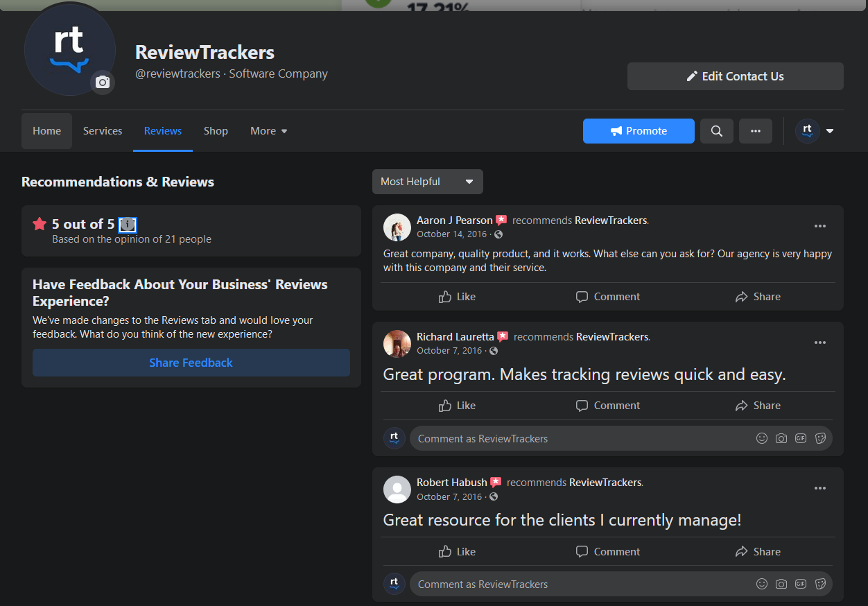Click the Comment as ReviewTrackers input field
This screenshot has width=868, height=606.
pos(555,438)
